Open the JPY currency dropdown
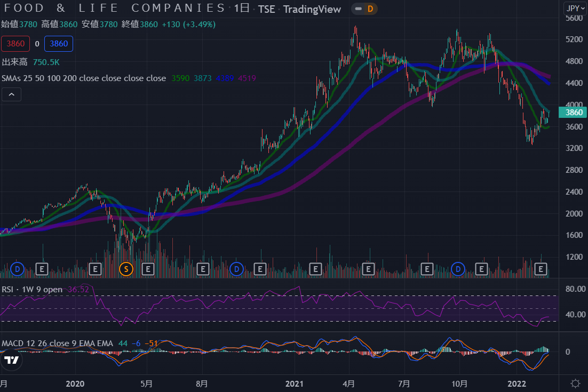The image size is (588, 392). coord(575,8)
